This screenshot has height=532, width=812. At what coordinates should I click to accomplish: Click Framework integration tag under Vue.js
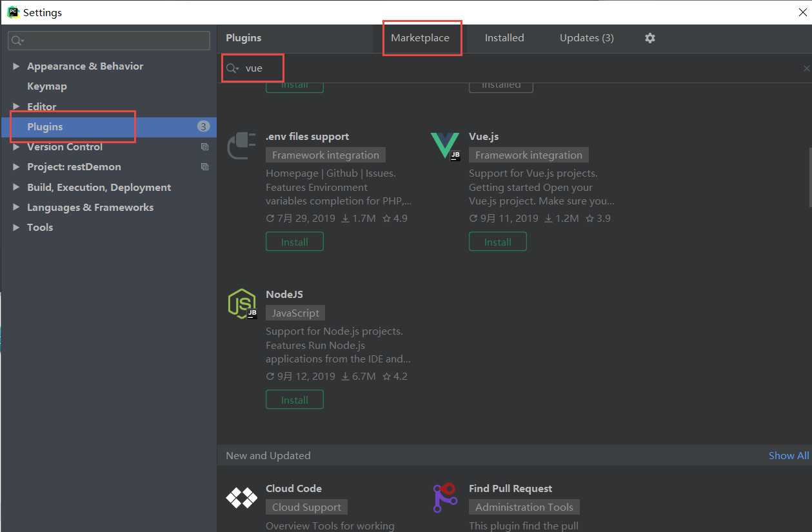point(529,155)
